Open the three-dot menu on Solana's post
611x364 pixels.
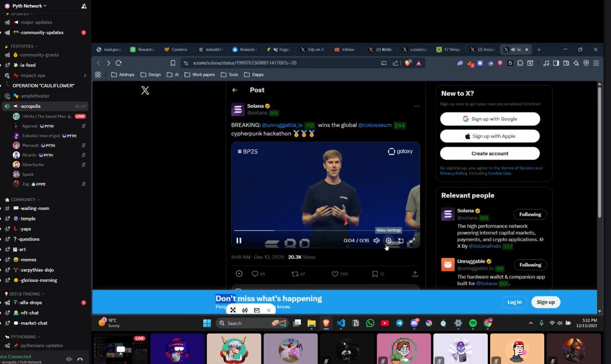[416, 106]
